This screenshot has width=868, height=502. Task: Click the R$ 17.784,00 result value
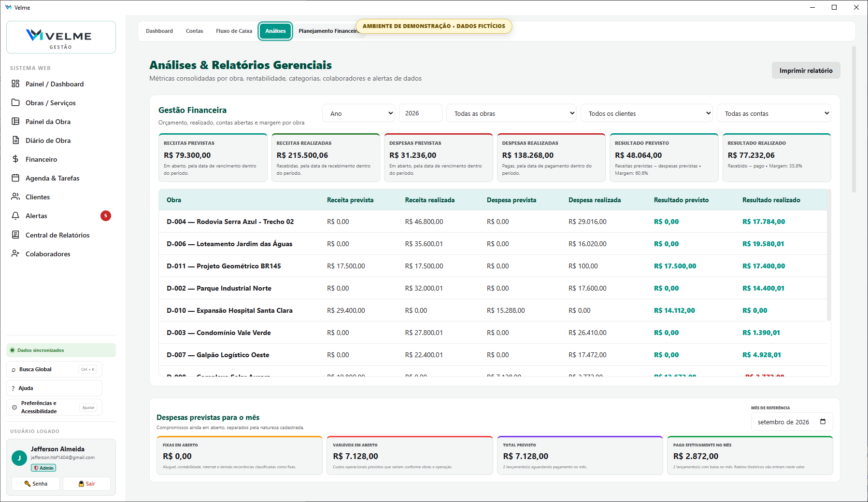click(x=764, y=222)
